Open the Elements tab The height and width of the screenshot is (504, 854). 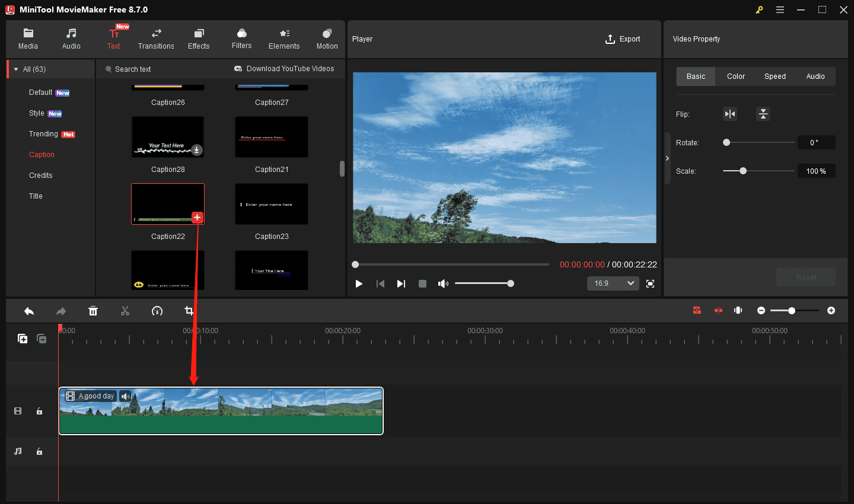(284, 39)
